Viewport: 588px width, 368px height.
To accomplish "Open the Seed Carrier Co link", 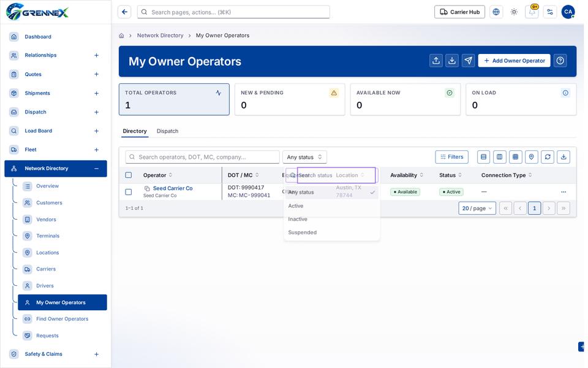I will pyautogui.click(x=173, y=188).
